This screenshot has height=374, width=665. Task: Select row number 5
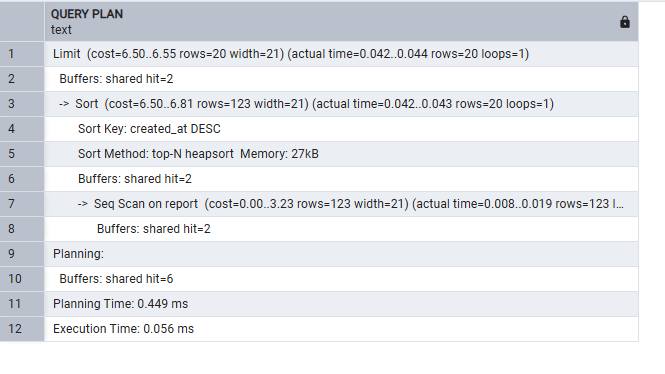22,154
